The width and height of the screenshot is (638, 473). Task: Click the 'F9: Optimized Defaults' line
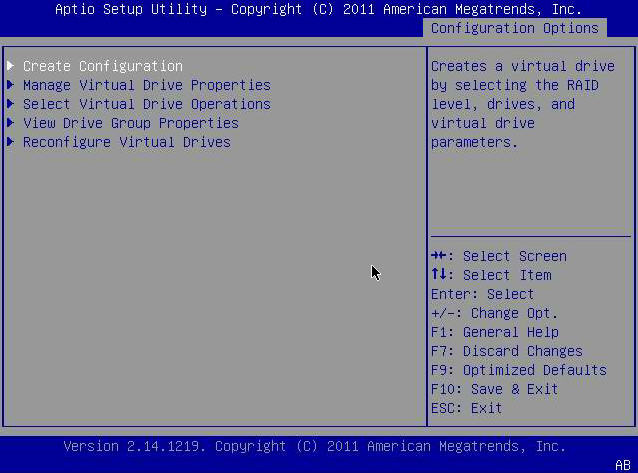tap(519, 370)
